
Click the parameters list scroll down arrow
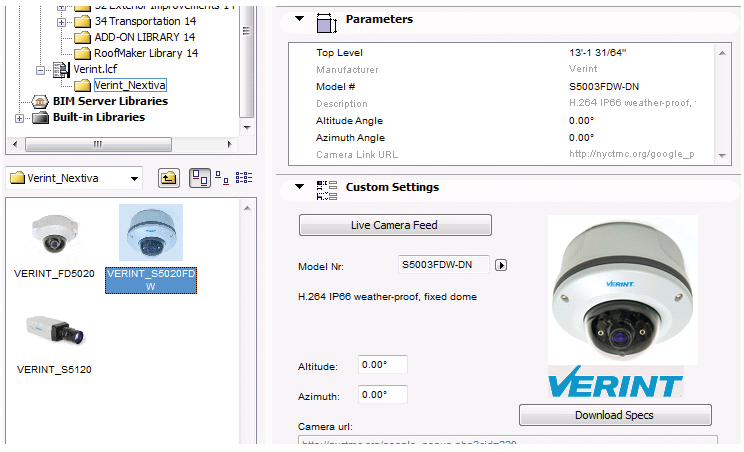[722, 156]
